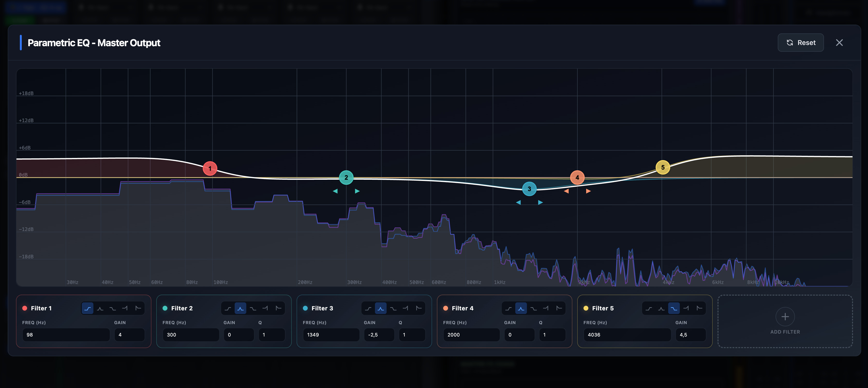This screenshot has width=868, height=388.
Task: Toggle the red enable dot for Filter 1
Action: pyautogui.click(x=25, y=308)
